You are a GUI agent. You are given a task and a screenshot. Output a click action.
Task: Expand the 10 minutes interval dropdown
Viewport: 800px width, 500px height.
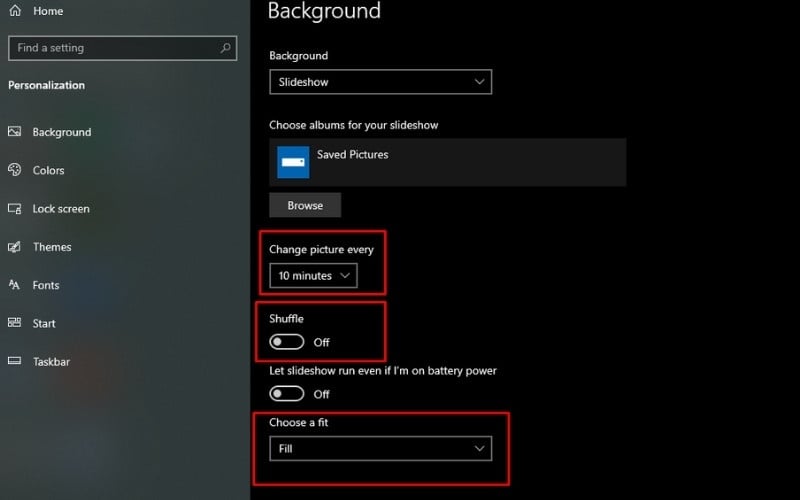313,275
